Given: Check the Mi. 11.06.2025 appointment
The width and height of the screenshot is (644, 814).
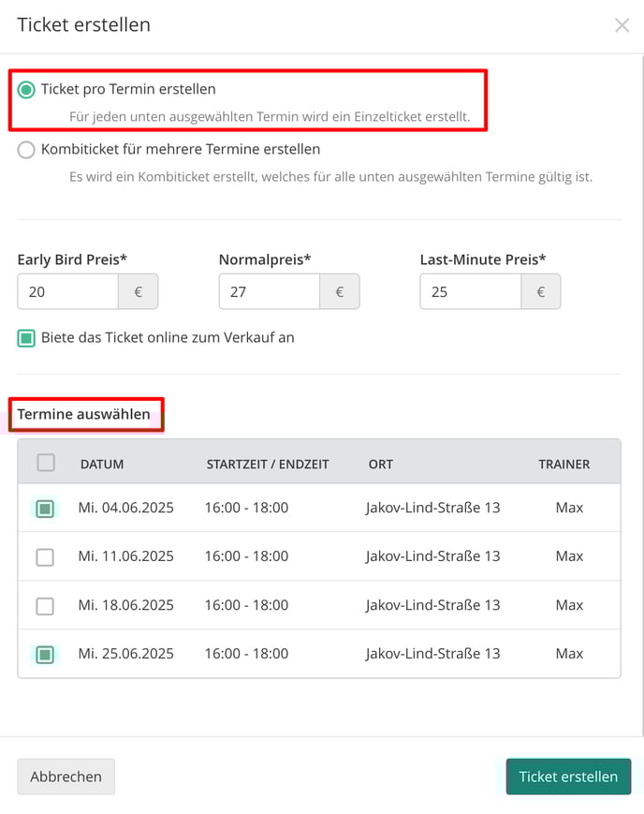Looking at the screenshot, I should click(x=45, y=557).
